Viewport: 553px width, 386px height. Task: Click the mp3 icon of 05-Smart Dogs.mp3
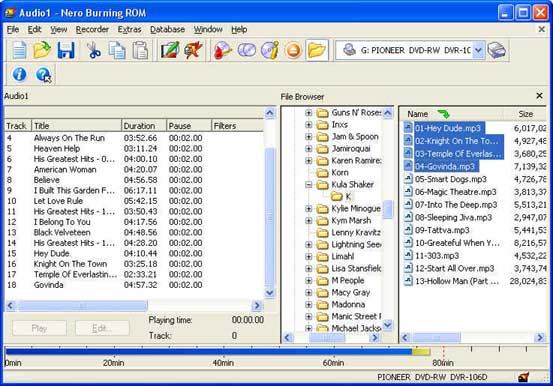408,179
